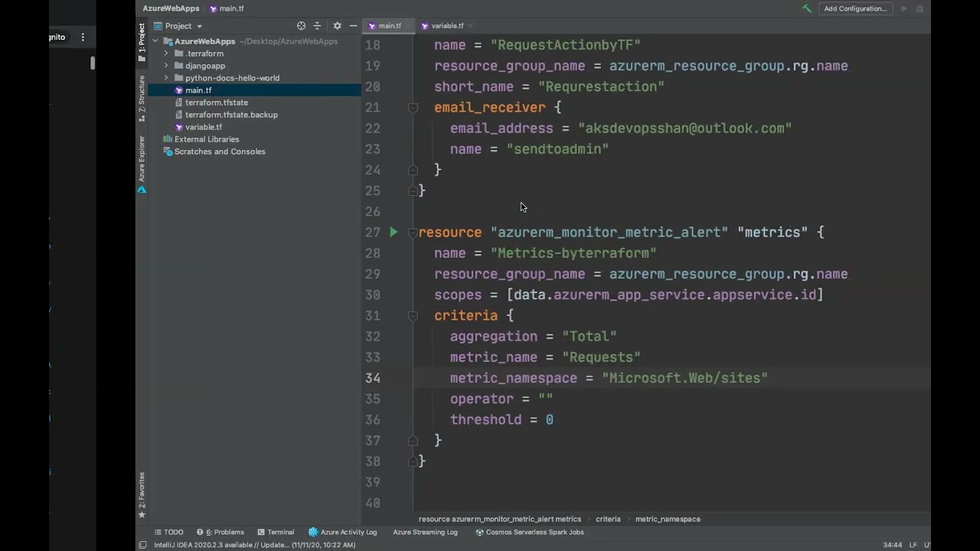Click fold end marker on line 24

413,170
